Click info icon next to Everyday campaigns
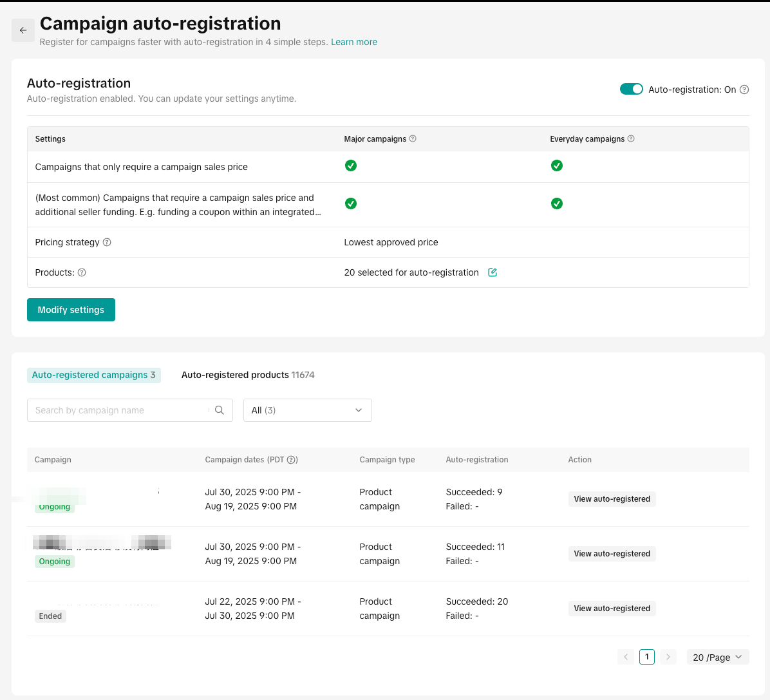This screenshot has width=770, height=700. click(631, 138)
